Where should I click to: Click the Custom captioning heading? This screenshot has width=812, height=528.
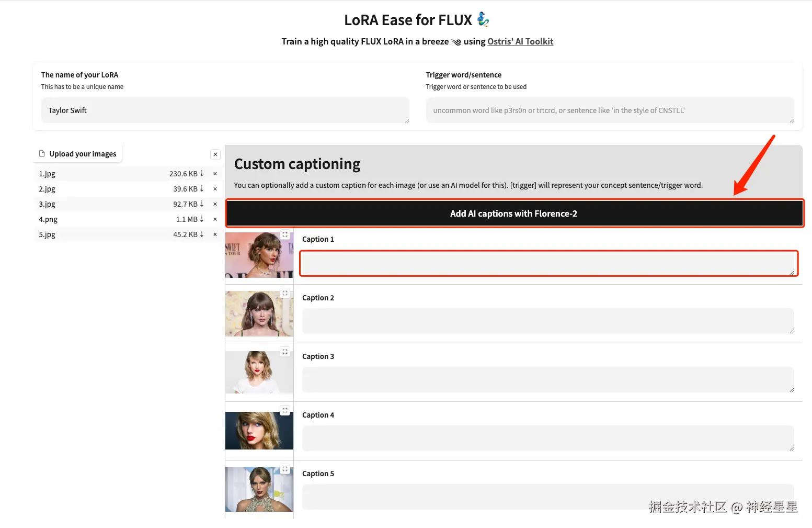[298, 164]
